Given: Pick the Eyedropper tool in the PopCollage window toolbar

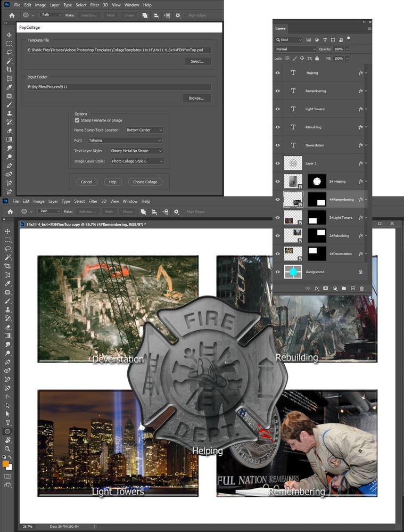Looking at the screenshot, I should pos(9,87).
